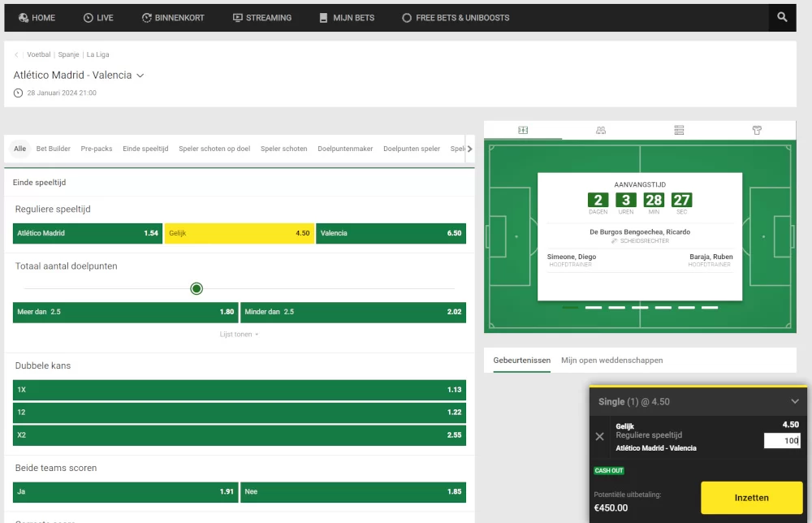This screenshot has width=812, height=523.
Task: Switch to Mijn open weddenschappen tab
Action: (611, 361)
